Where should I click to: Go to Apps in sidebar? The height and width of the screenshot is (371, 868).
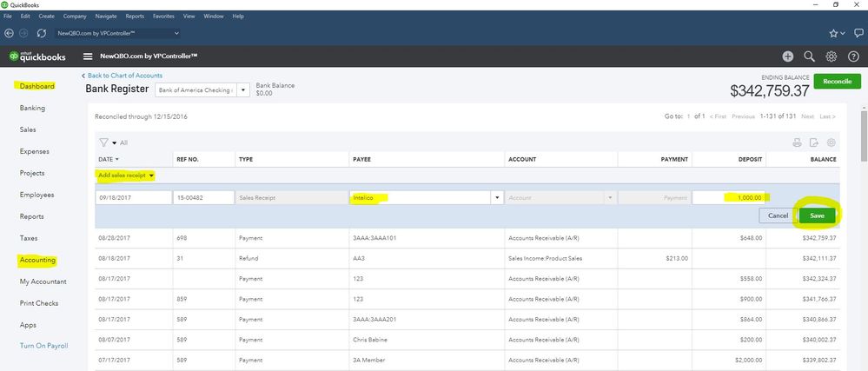[x=28, y=325]
